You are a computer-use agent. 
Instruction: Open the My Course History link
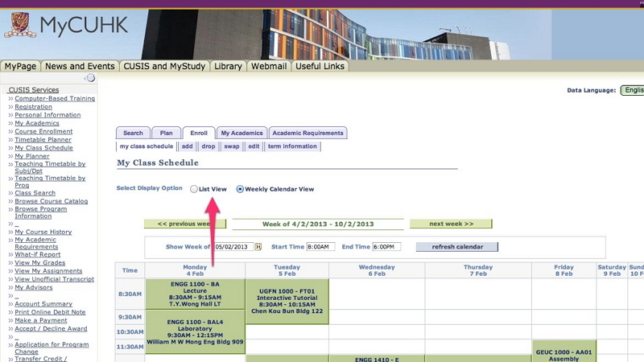(43, 232)
